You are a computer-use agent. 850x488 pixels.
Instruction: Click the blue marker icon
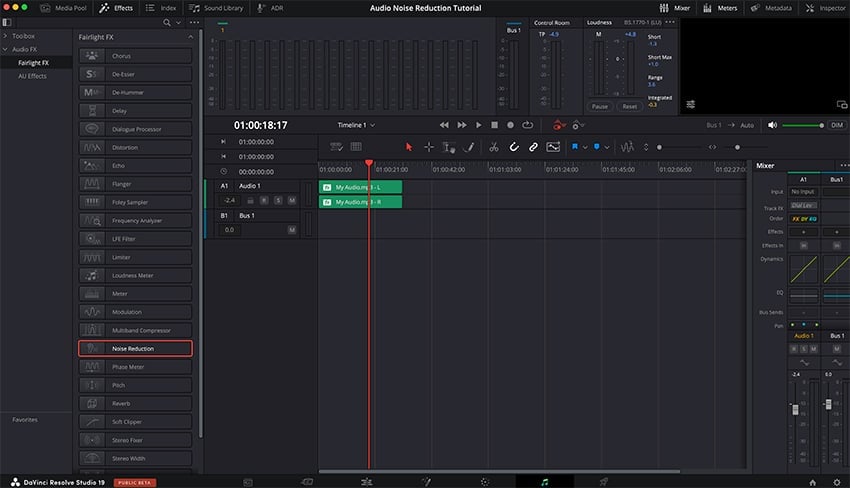pos(596,147)
